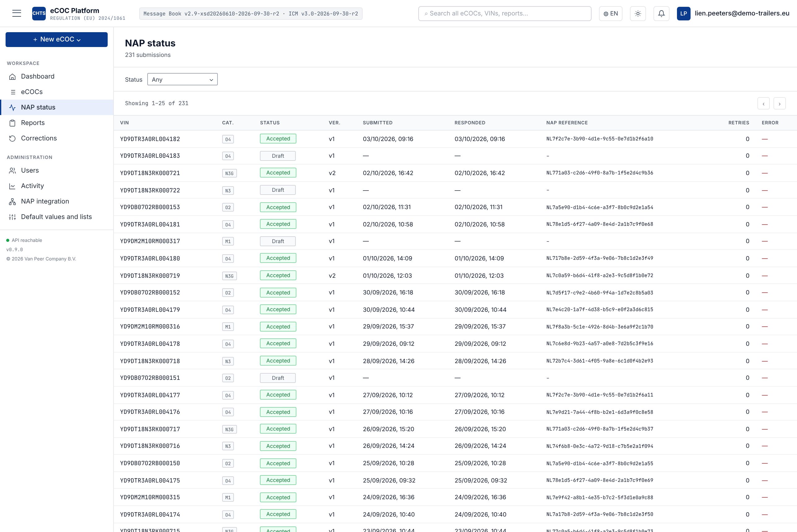Click the search all eCOCs field
This screenshot has height=532, width=797.
[505, 14]
